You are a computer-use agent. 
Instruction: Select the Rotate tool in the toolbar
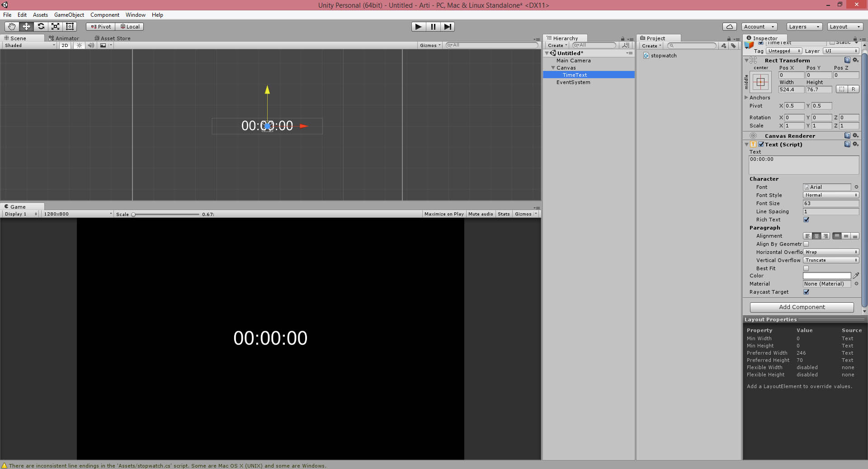[41, 27]
